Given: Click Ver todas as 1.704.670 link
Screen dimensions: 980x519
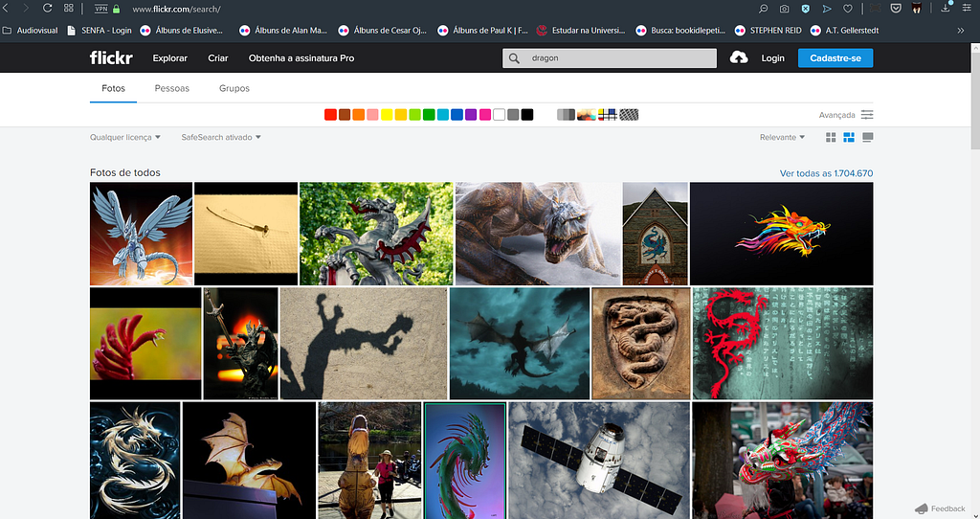Looking at the screenshot, I should pos(826,173).
